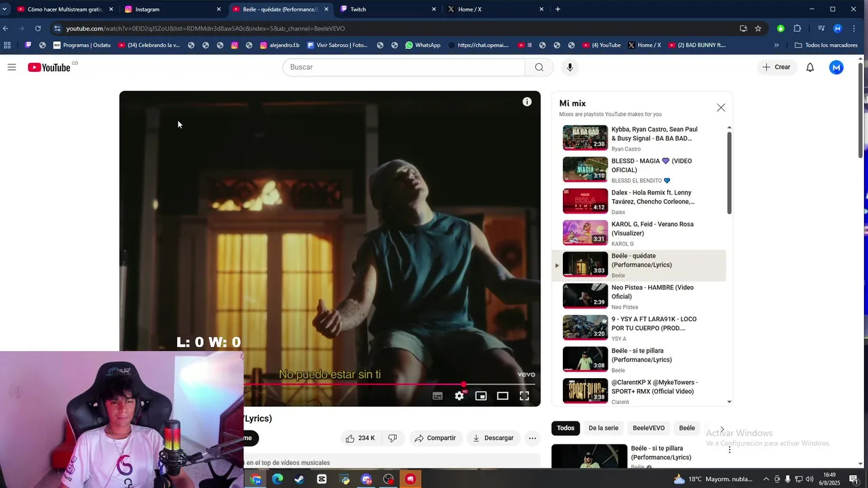Select Neo Pistea - HAMBRE in playlist
Screen dimensions: 868x488
[639, 296]
